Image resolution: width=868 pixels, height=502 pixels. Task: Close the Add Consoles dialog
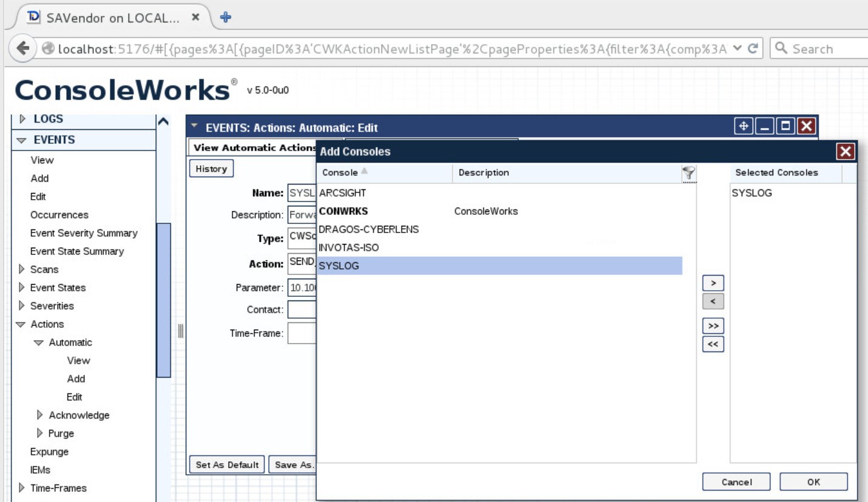coord(845,151)
